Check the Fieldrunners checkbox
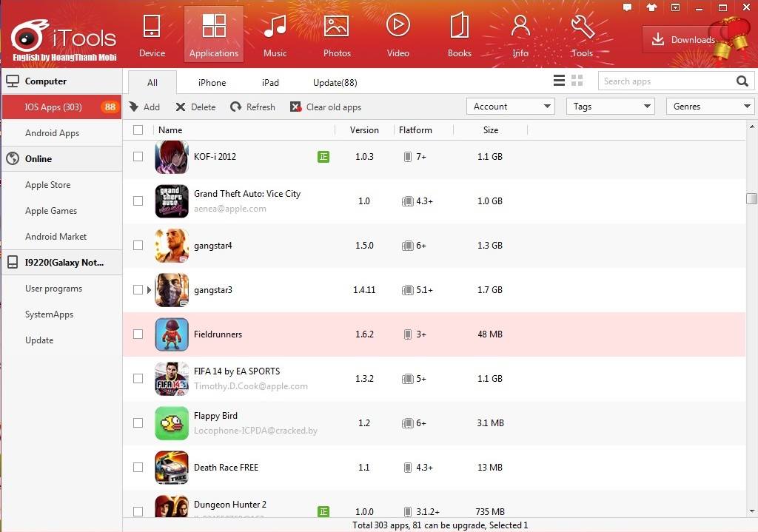 point(138,334)
